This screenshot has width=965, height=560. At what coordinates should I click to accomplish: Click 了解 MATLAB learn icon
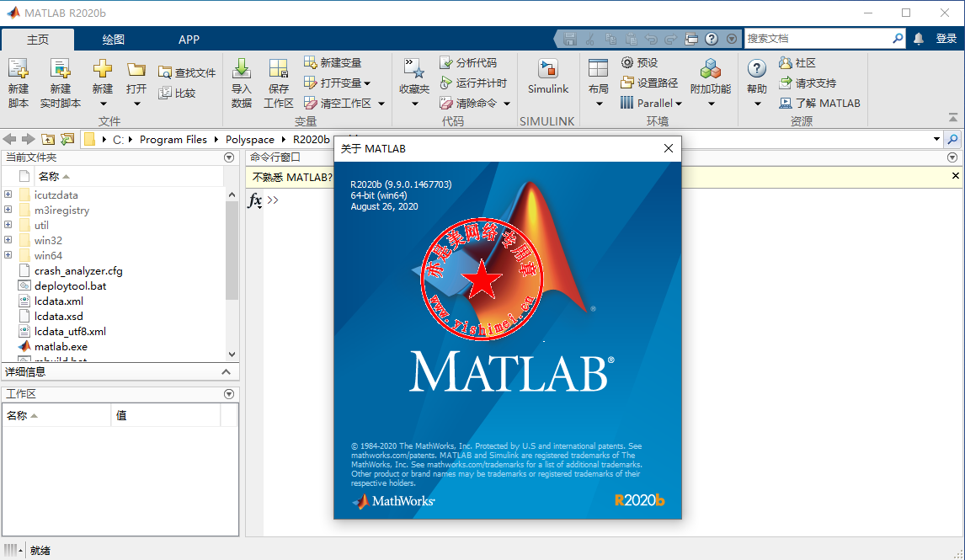click(786, 104)
